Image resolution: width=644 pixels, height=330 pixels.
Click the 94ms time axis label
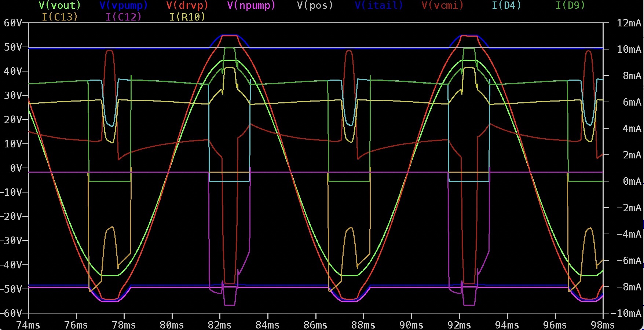click(x=507, y=325)
